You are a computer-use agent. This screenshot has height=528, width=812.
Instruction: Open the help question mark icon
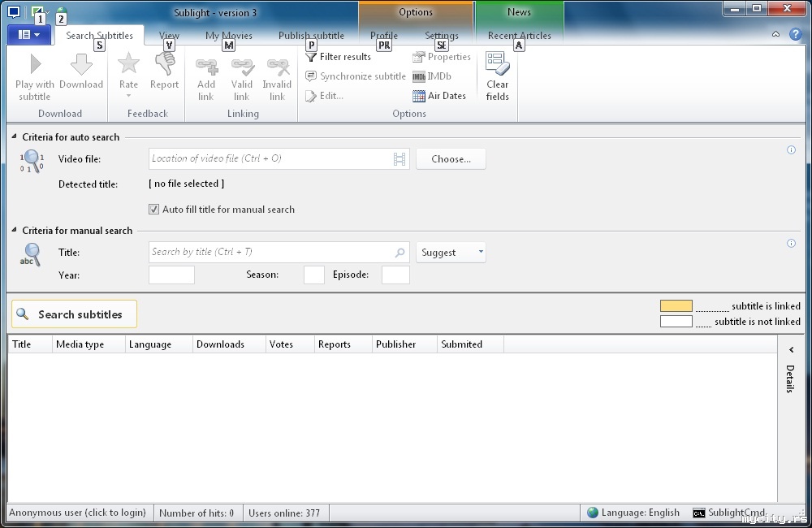click(x=796, y=34)
